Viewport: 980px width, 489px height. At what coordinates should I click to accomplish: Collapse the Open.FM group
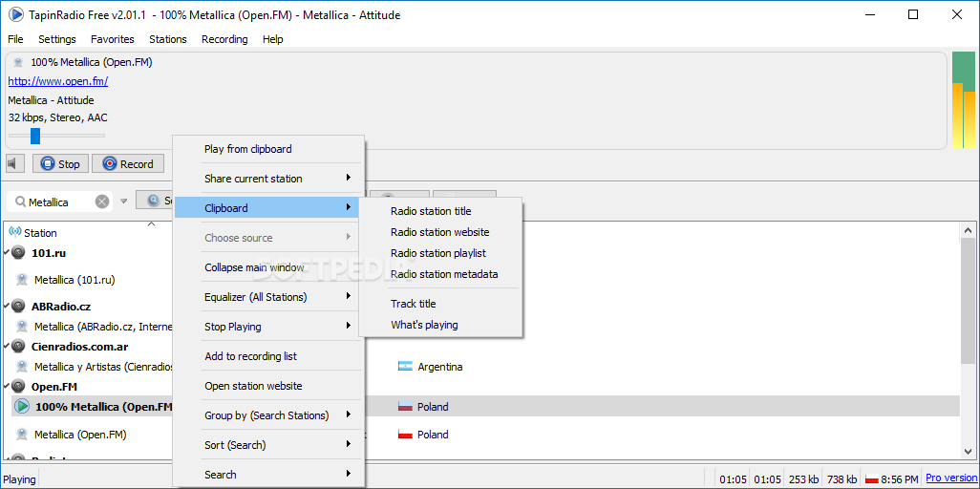7,387
